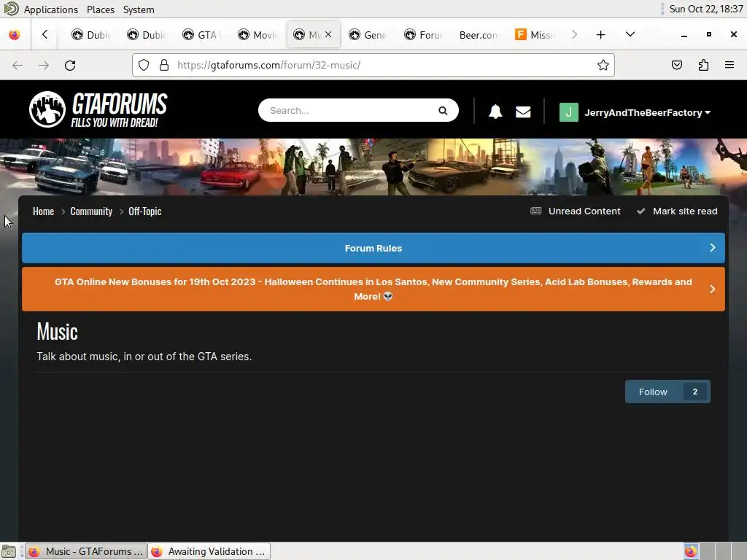The image size is (747, 560).
Task: Go forward to the next page
Action: click(x=44, y=65)
